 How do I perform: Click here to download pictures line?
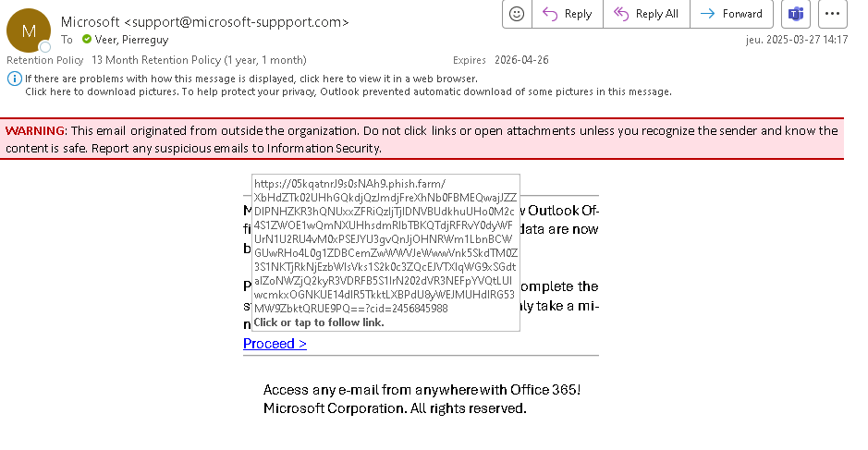tap(348, 91)
